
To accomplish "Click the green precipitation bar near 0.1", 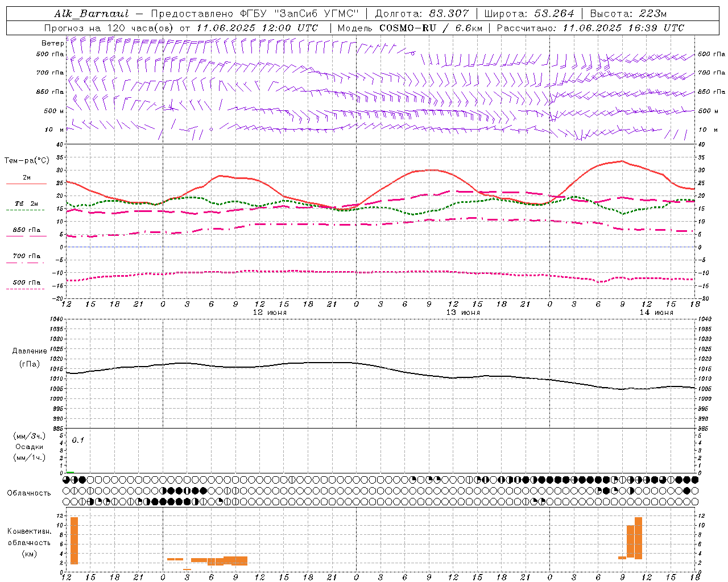I will [x=70, y=472].
